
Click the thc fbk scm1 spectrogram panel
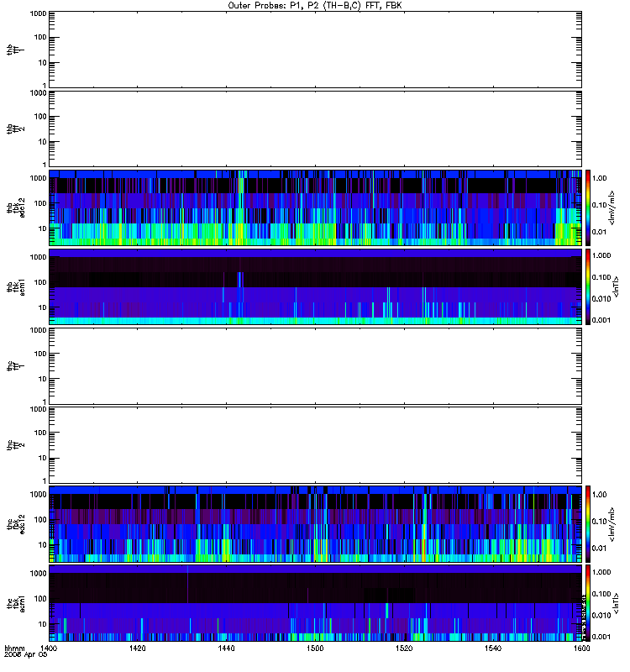(315, 603)
